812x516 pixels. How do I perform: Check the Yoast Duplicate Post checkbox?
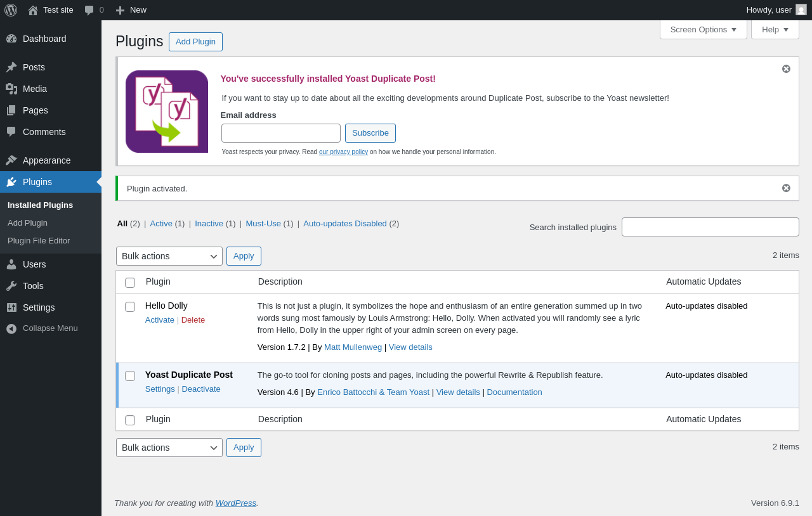coord(130,376)
